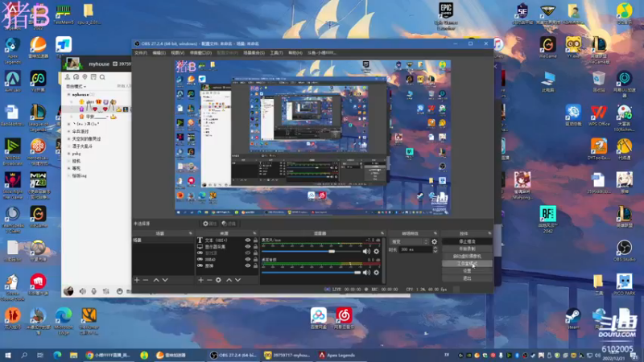This screenshot has width=644, height=362.
Task: Open the search icon in the YY window
Action: coord(102,77)
